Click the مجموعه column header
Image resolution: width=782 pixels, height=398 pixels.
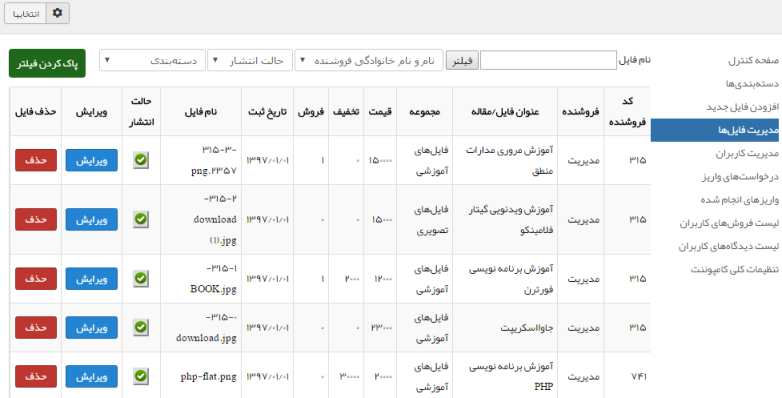pos(424,112)
